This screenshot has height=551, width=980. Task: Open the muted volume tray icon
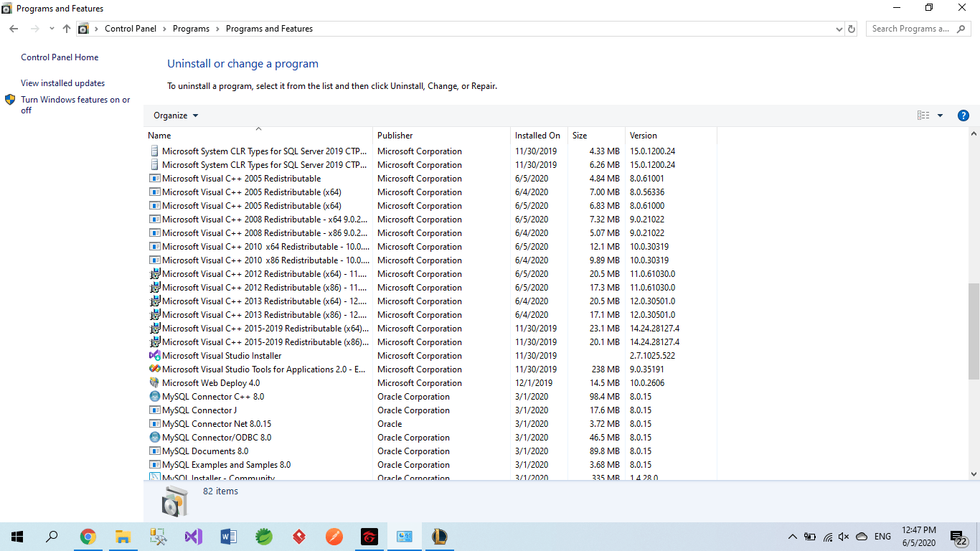(x=844, y=537)
